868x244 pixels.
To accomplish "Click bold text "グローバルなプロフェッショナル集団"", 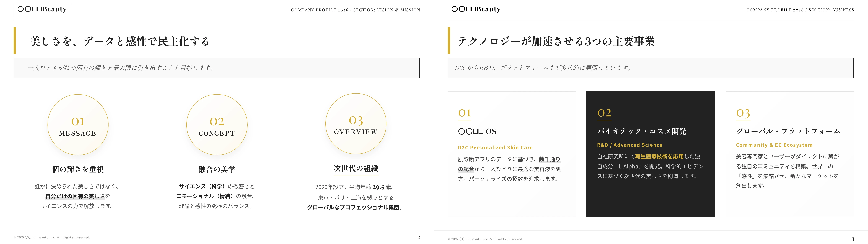I will pyautogui.click(x=353, y=207).
